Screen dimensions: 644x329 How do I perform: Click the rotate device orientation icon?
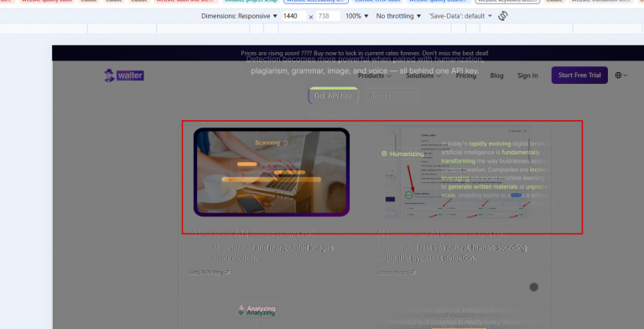pos(503,16)
